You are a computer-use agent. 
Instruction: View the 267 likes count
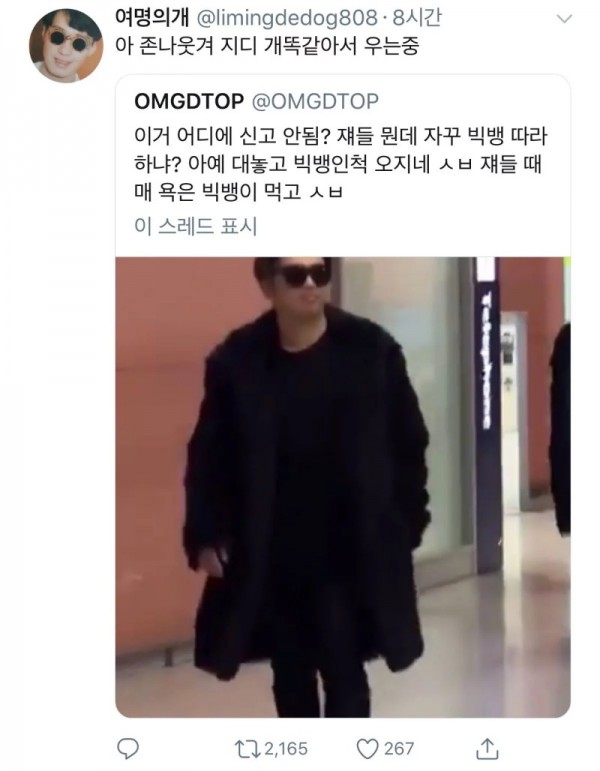399,749
